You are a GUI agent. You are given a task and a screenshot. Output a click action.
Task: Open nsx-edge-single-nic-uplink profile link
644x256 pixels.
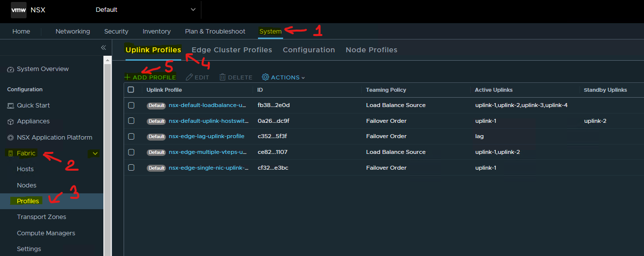pos(208,168)
